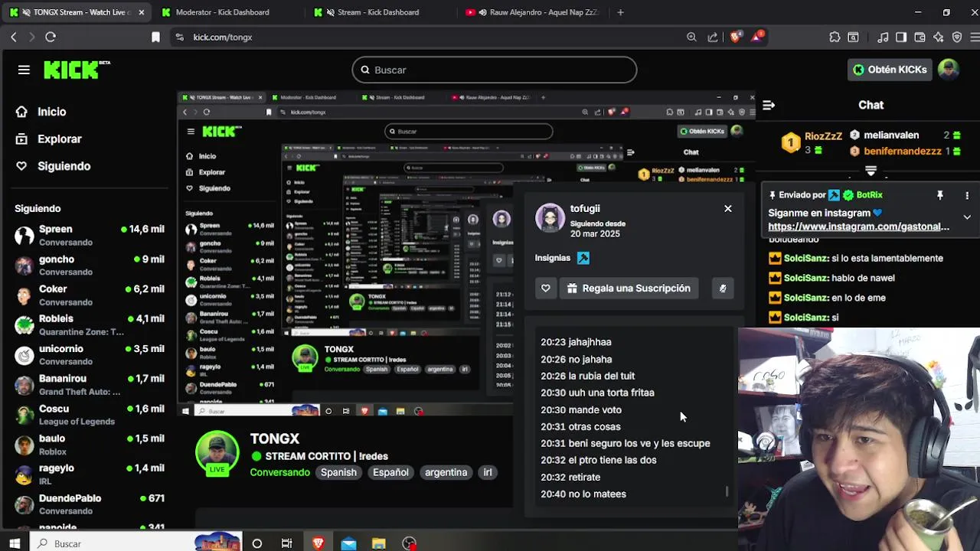Open the Instagram link in pinned message

(858, 227)
